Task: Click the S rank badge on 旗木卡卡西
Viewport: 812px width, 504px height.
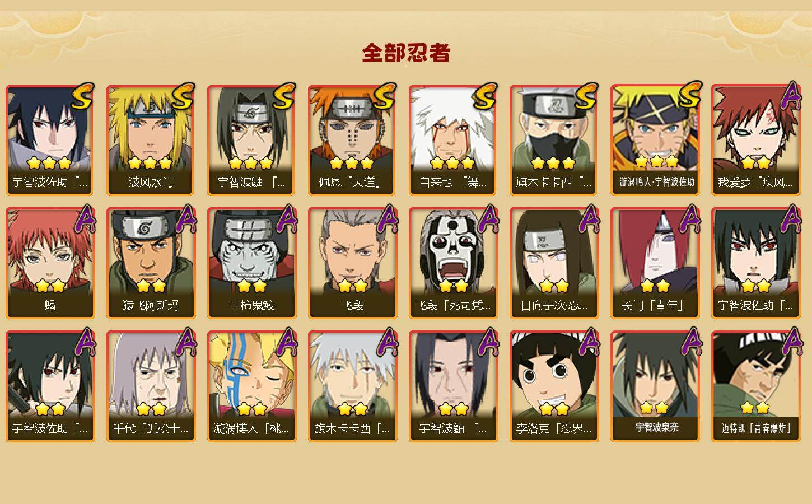Action: 585,96
